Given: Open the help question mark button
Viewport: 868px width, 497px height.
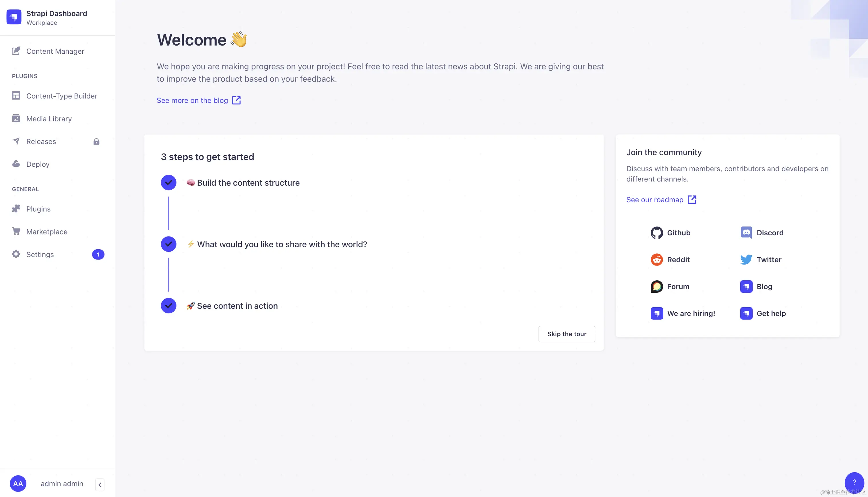Looking at the screenshot, I should tap(854, 482).
